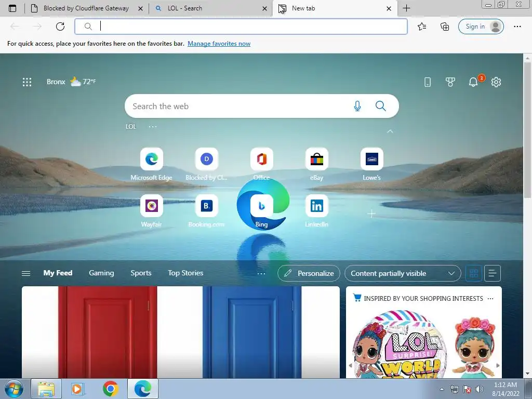
Task: Open the Windows Start button
Action: point(14,389)
